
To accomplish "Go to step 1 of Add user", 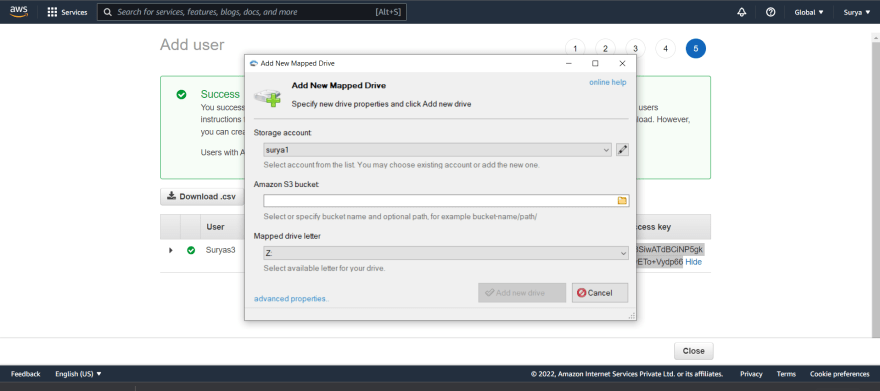I will tap(575, 49).
